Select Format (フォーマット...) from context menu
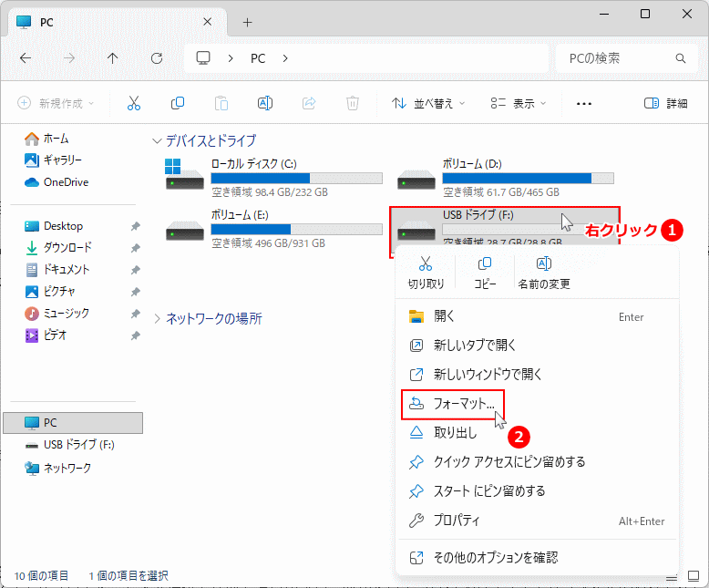The image size is (709, 588). 463,402
